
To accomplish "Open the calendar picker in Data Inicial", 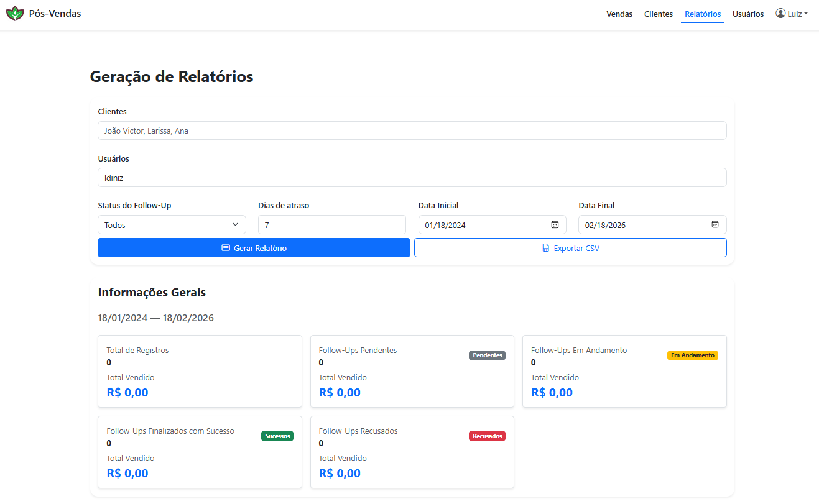I will tap(555, 224).
